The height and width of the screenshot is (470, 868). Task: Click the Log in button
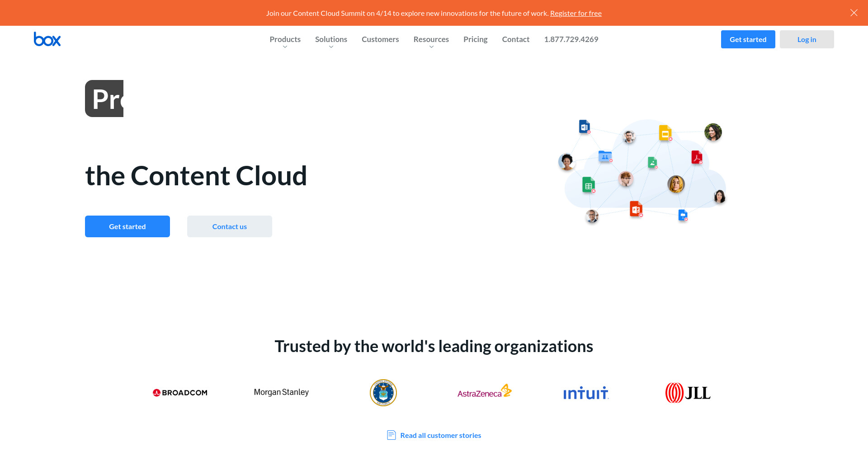pos(807,39)
